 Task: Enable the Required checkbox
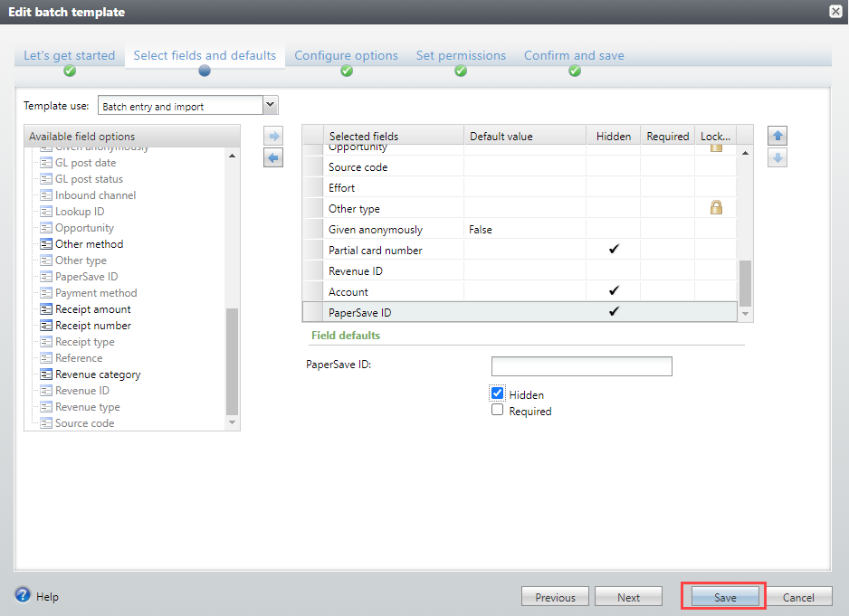(497, 411)
